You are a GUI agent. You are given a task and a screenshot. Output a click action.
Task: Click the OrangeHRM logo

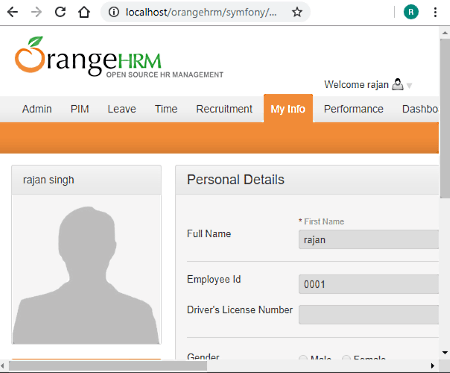tap(119, 57)
